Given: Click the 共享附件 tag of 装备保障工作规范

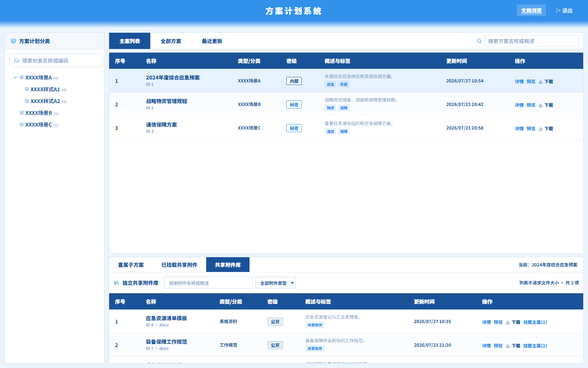Looking at the screenshot, I should (x=315, y=348).
